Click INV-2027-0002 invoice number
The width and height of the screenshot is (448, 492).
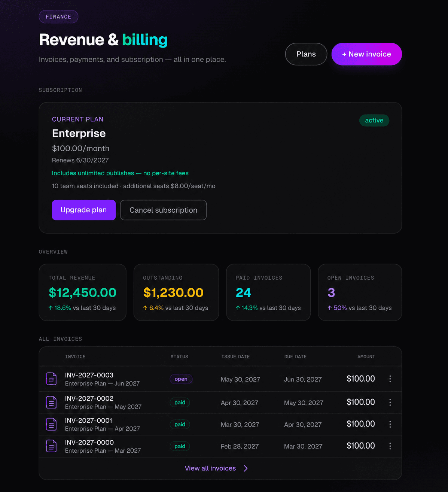click(x=89, y=398)
